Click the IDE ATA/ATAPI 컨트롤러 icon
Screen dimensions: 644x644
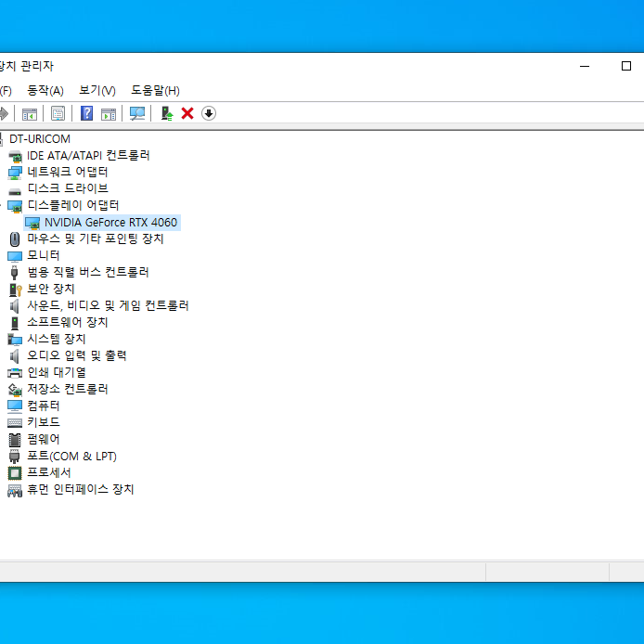15,156
